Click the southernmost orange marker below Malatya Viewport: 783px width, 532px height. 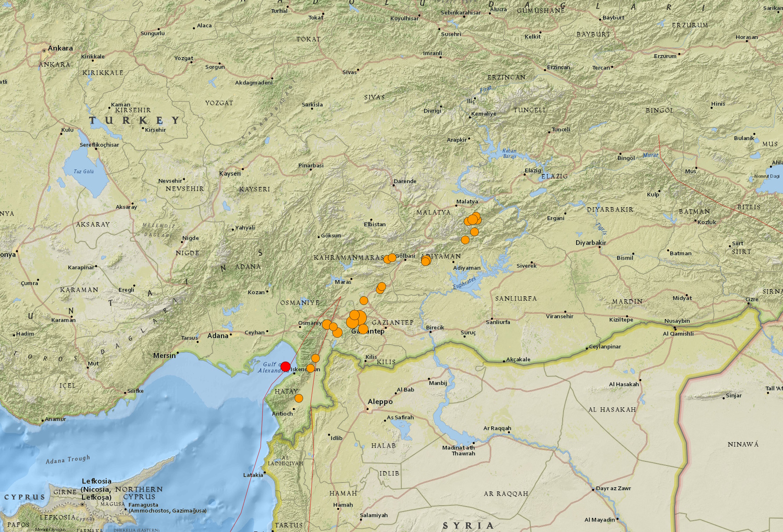(x=465, y=240)
